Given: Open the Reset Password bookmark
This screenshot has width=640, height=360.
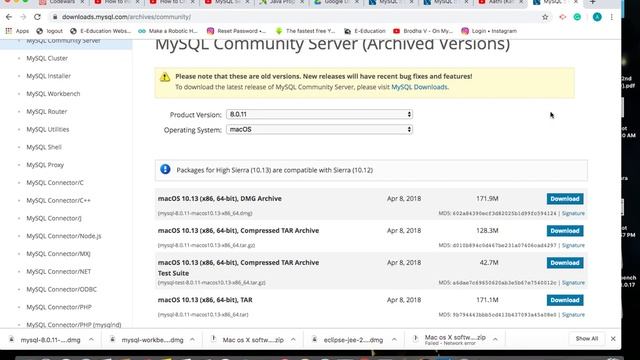Looking at the screenshot, I should click(x=236, y=31).
